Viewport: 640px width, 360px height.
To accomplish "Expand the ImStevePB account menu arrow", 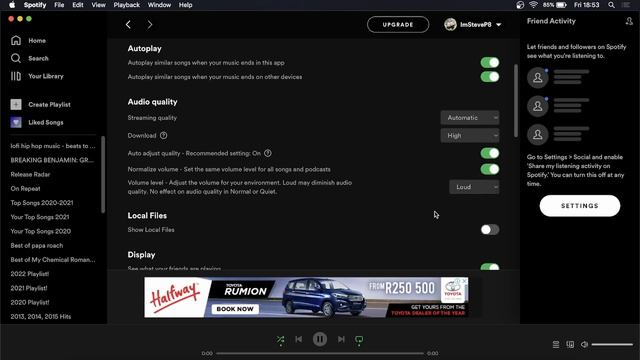I will [x=498, y=25].
